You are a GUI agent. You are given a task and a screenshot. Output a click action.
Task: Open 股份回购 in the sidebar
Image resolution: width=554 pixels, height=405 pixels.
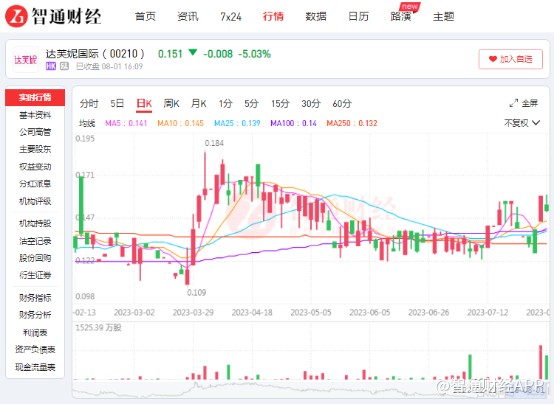click(x=35, y=258)
